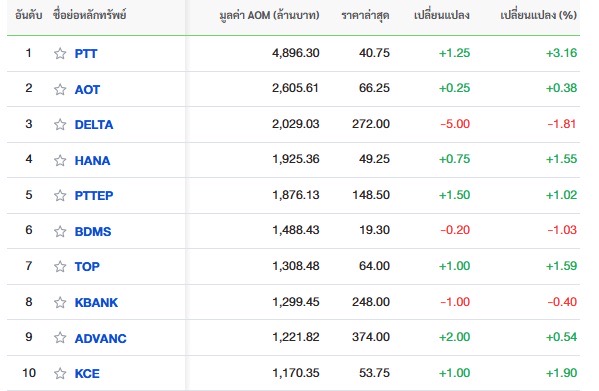Mark TOP with its star icon

(60, 267)
